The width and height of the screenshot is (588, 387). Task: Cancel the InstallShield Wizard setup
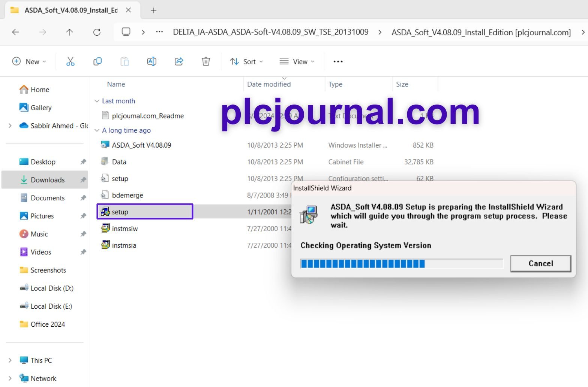point(540,263)
